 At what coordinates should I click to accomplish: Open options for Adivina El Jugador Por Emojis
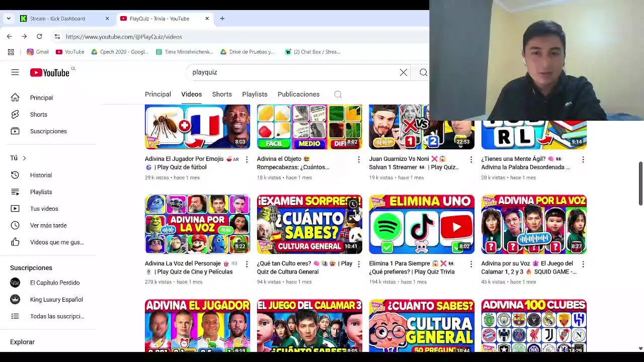tap(247, 159)
